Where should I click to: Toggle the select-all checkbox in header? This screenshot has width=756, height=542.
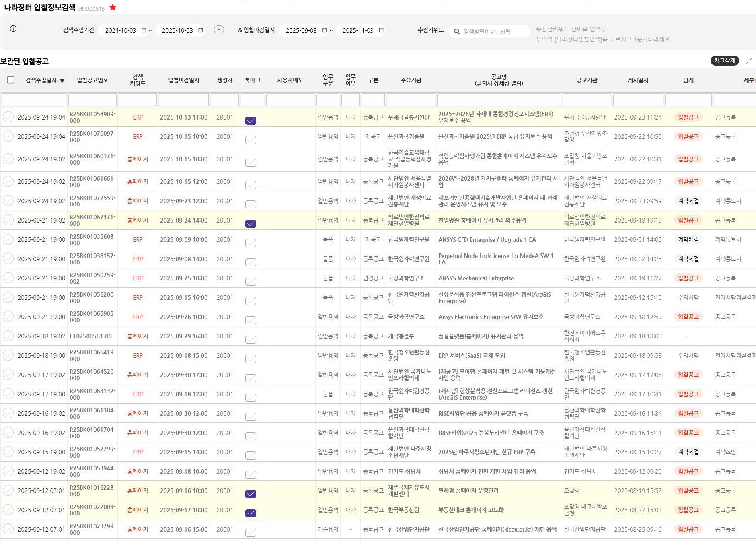pyautogui.click(x=11, y=80)
